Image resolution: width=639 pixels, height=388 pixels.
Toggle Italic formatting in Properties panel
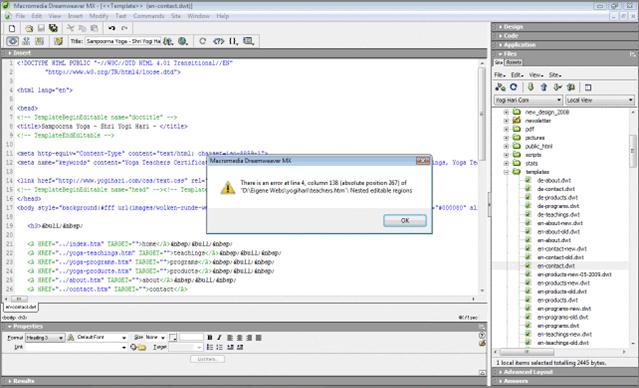pyautogui.click(x=219, y=337)
